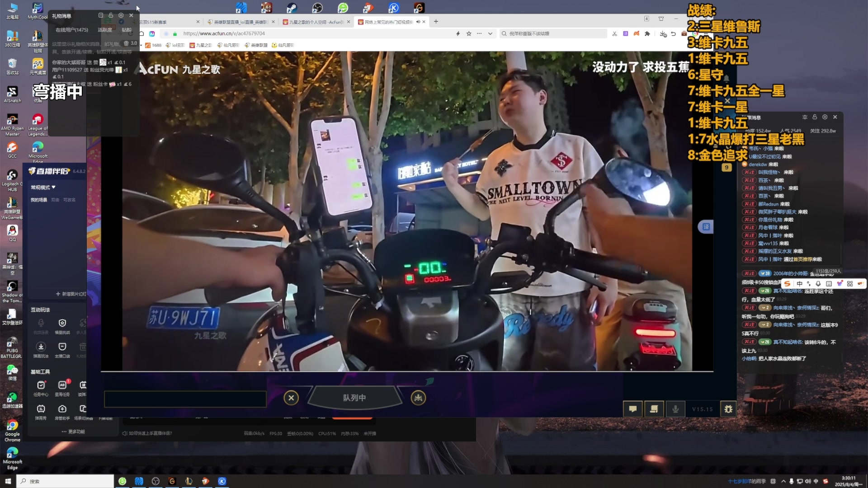Click the browser search box

(x=553, y=33)
